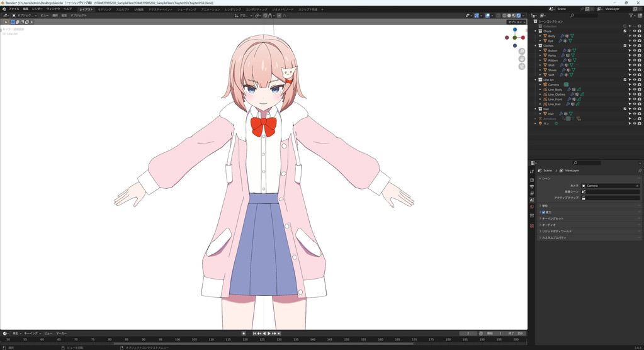Open the Render properties tab icon

click(x=532, y=179)
